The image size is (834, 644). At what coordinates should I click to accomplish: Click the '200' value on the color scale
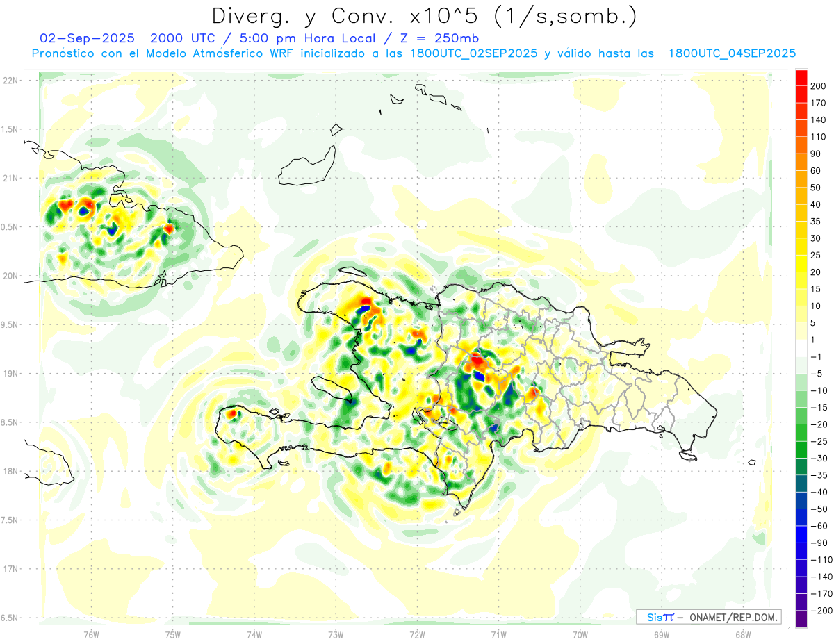(818, 86)
